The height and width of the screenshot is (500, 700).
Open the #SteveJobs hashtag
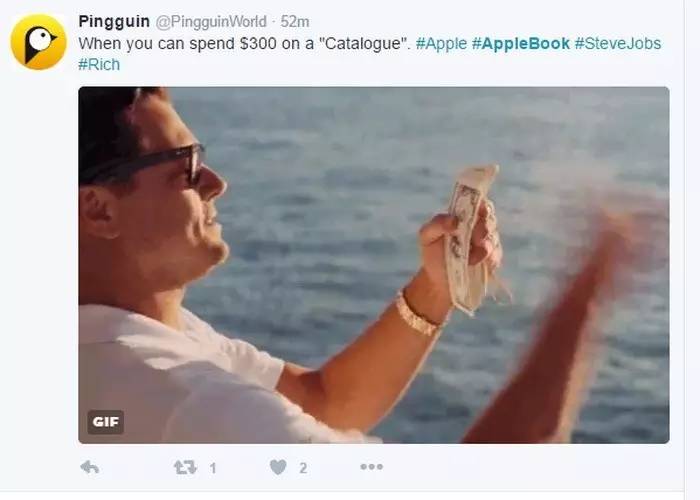(617, 43)
